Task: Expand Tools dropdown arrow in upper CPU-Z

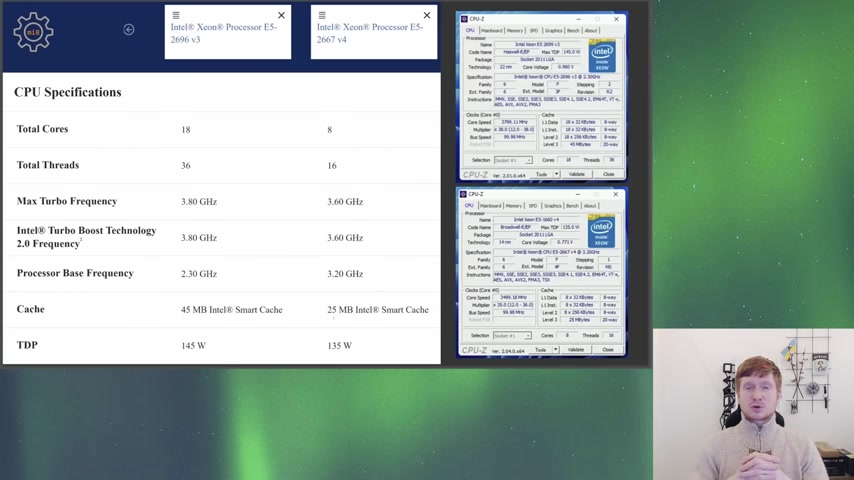Action: click(556, 174)
